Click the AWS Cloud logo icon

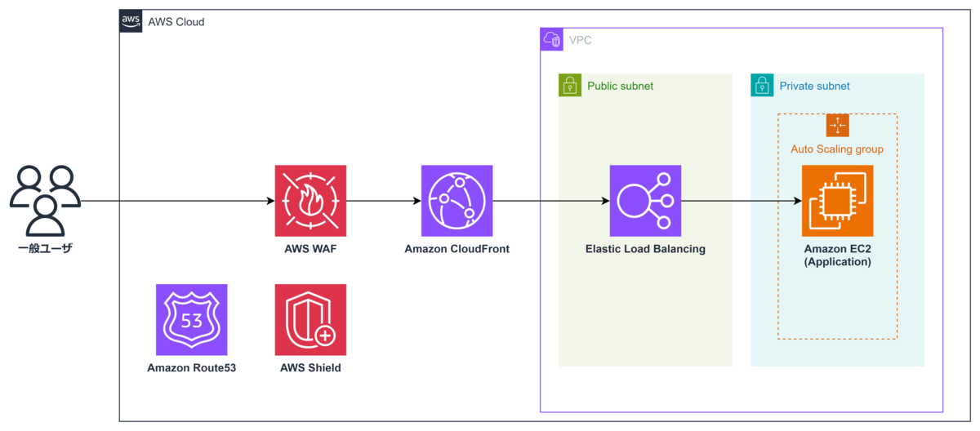131,21
